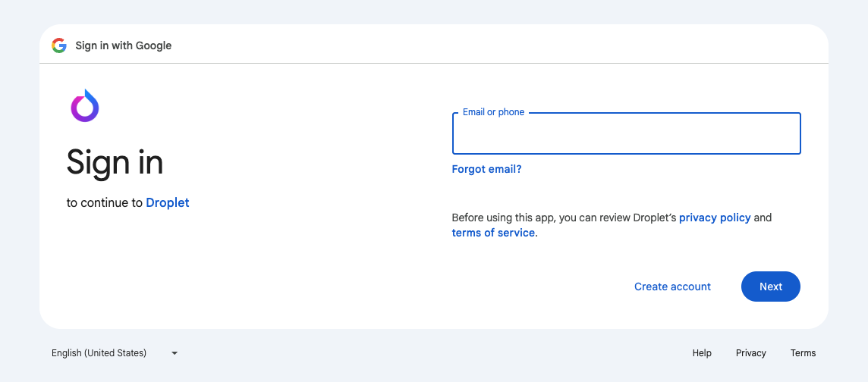Click the Next button
The width and height of the screenshot is (868, 382).
771,286
